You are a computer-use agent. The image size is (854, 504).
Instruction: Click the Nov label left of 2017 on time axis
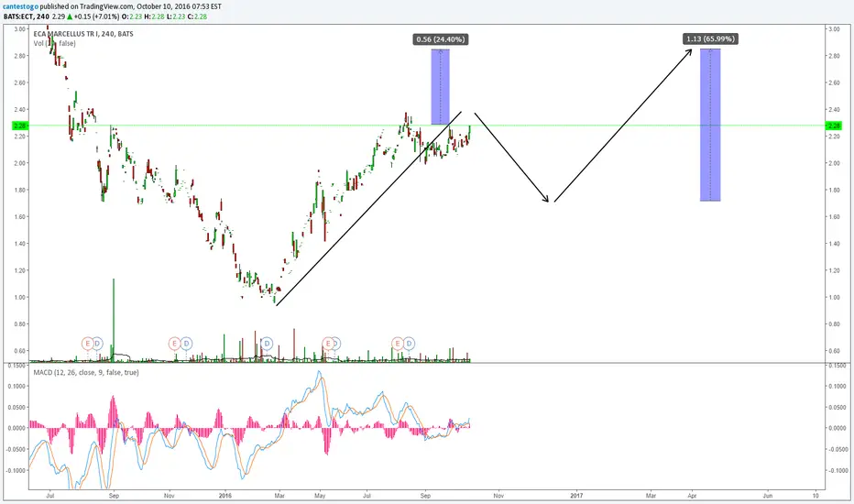point(498,496)
